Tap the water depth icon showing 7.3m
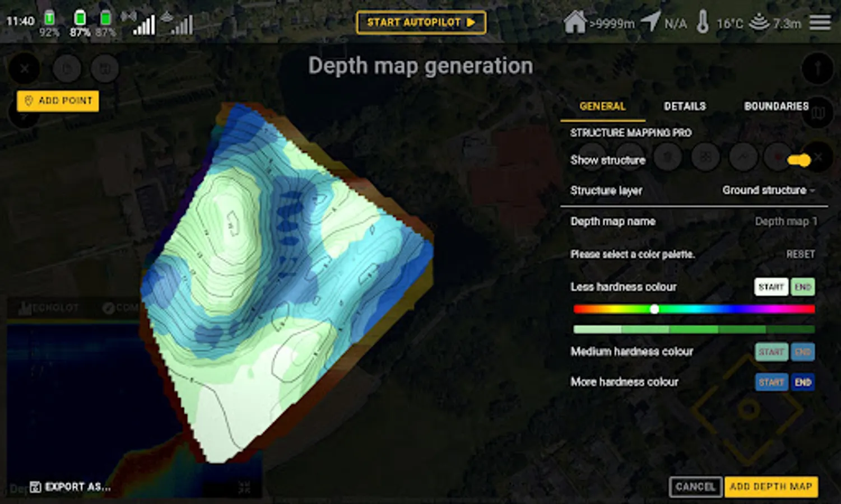 pos(759,22)
